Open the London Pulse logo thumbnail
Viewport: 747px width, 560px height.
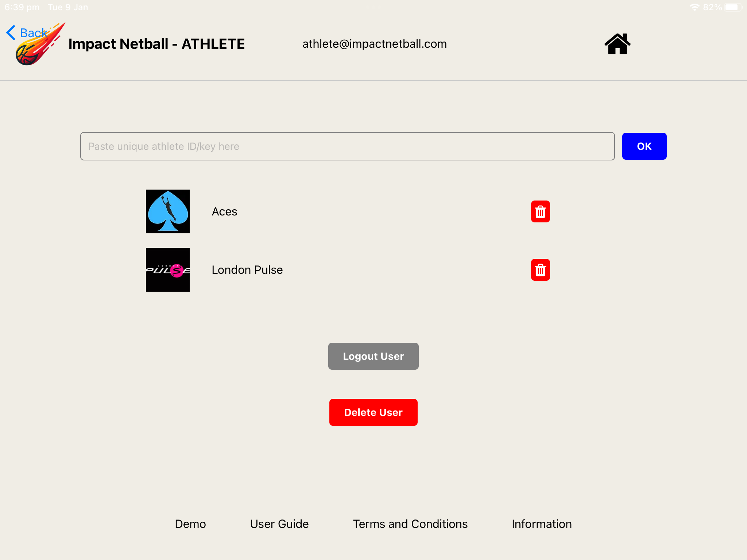[168, 270]
